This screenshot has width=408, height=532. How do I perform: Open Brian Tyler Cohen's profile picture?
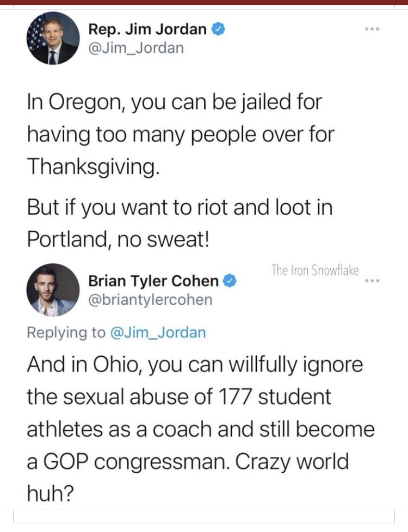click(x=53, y=290)
